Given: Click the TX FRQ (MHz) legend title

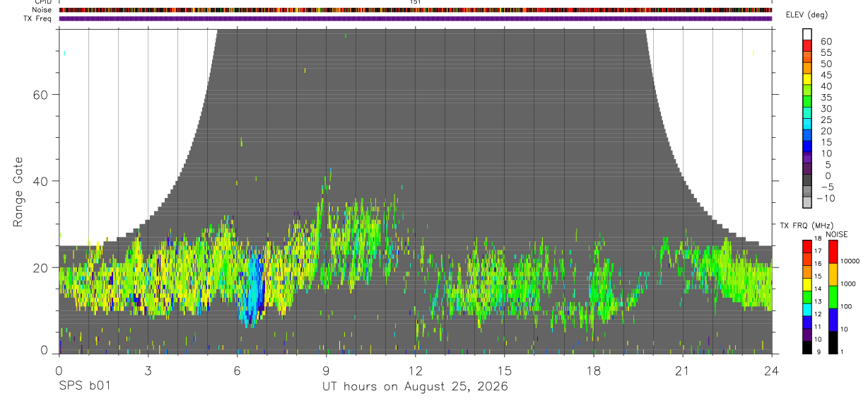Looking at the screenshot, I should 804,226.
